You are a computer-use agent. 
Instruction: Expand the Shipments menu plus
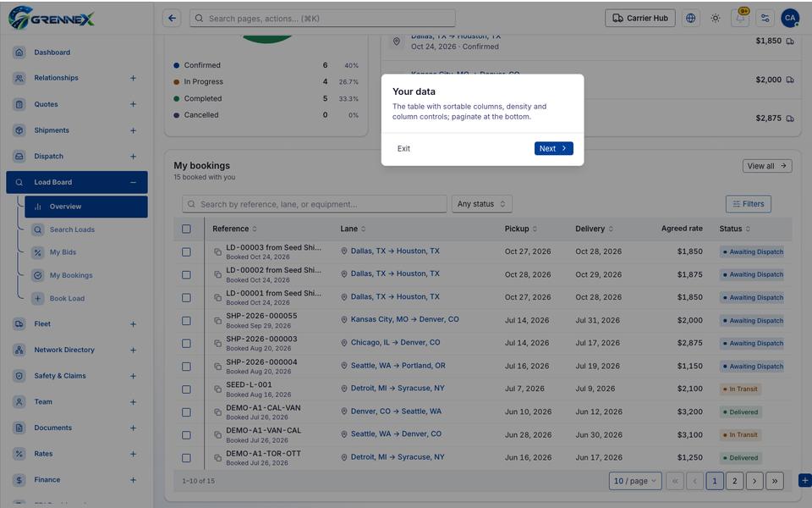[133, 130]
